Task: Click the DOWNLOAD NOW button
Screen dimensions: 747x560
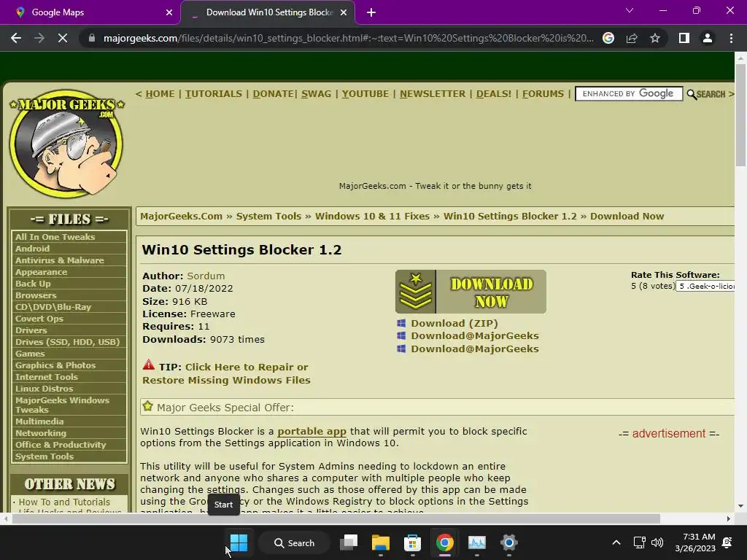Action: tap(471, 292)
